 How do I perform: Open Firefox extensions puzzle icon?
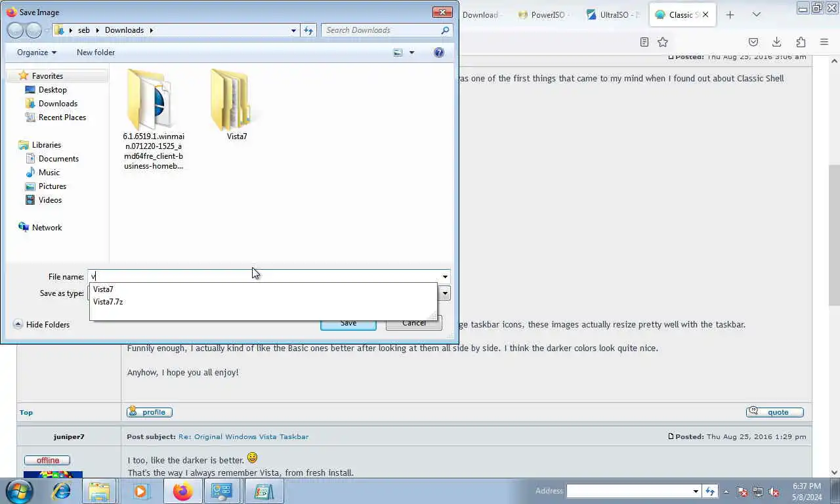click(x=801, y=42)
